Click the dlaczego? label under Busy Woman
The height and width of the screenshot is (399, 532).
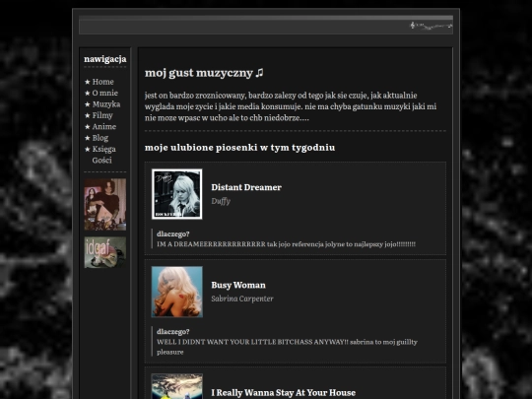173,332
